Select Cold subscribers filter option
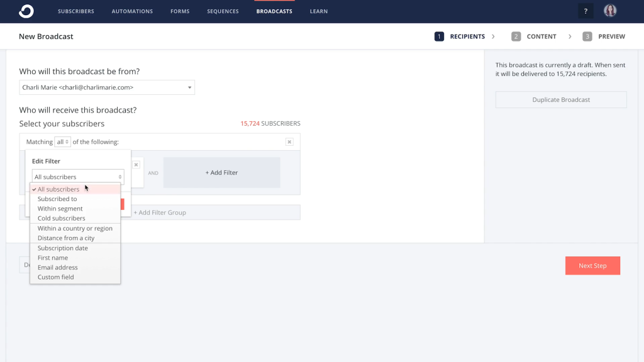This screenshot has width=644, height=362. pyautogui.click(x=61, y=219)
